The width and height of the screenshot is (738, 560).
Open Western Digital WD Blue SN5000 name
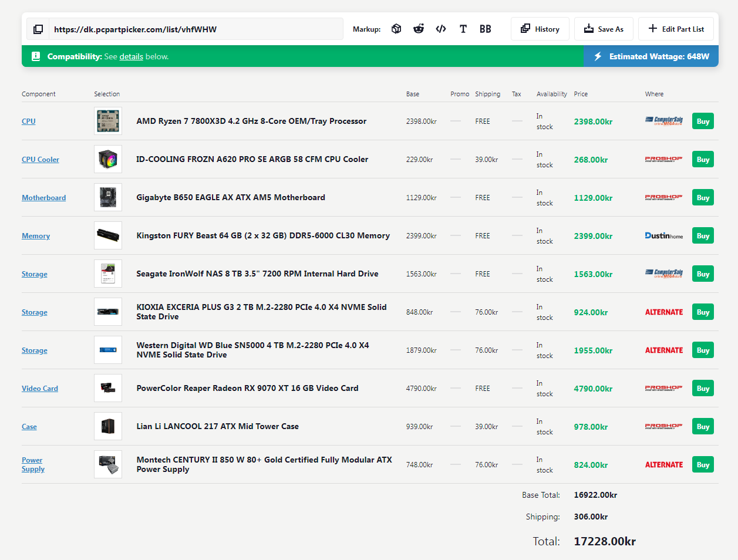point(253,350)
